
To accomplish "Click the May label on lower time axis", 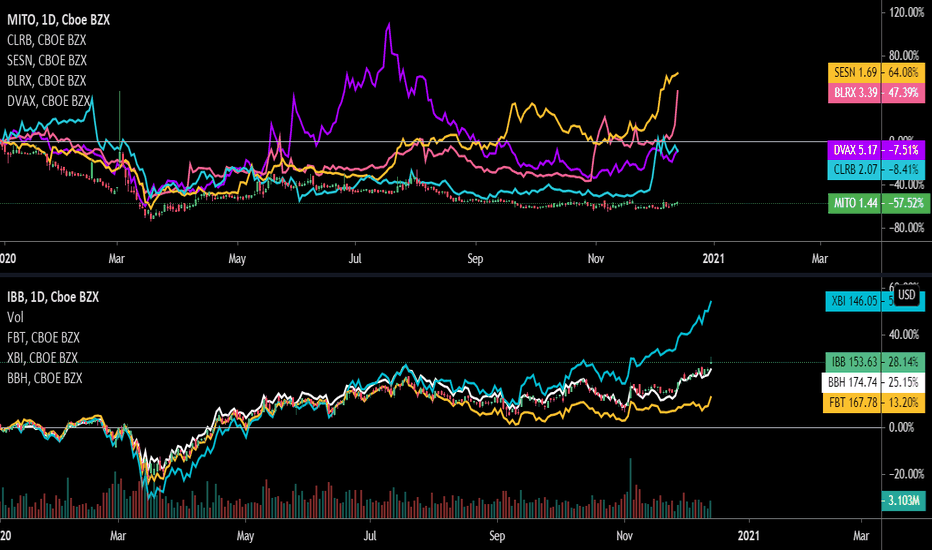I will point(245,536).
